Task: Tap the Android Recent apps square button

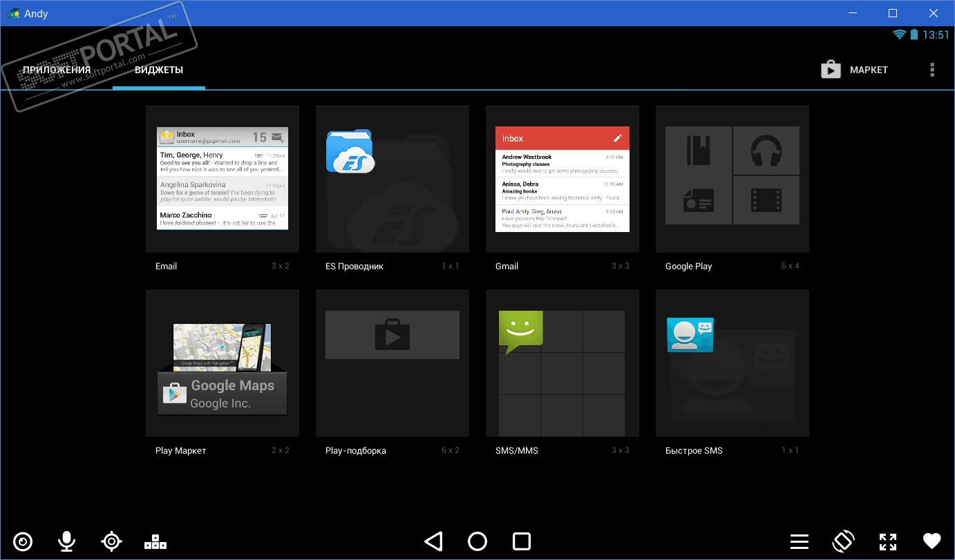Action: [x=522, y=541]
